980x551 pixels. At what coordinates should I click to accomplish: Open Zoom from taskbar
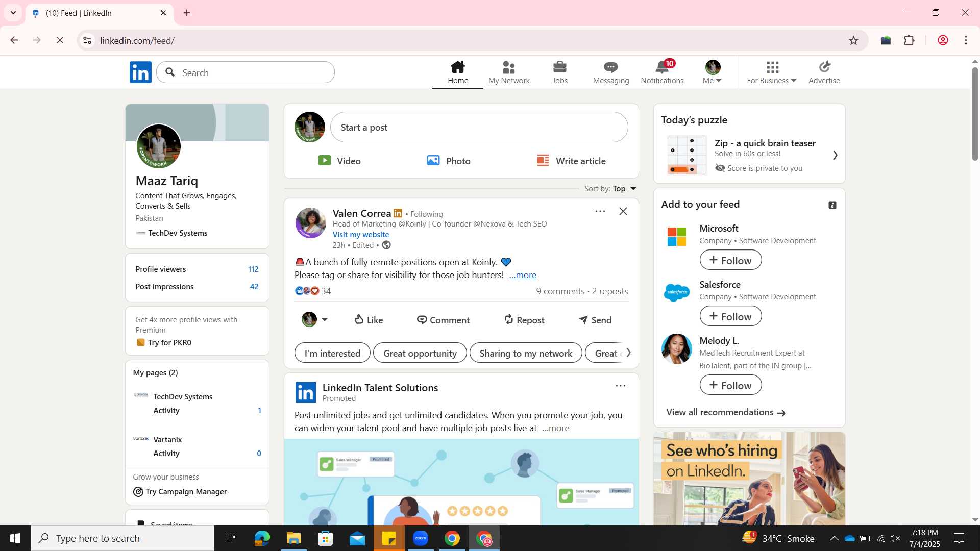(x=420, y=538)
